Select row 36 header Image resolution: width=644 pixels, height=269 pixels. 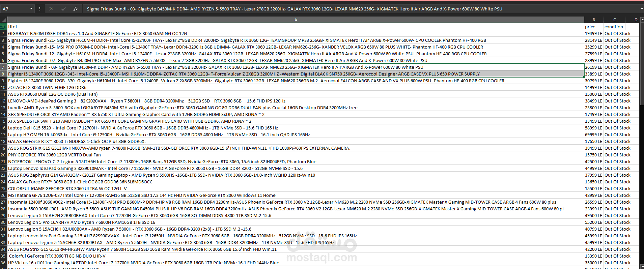coord(3,263)
